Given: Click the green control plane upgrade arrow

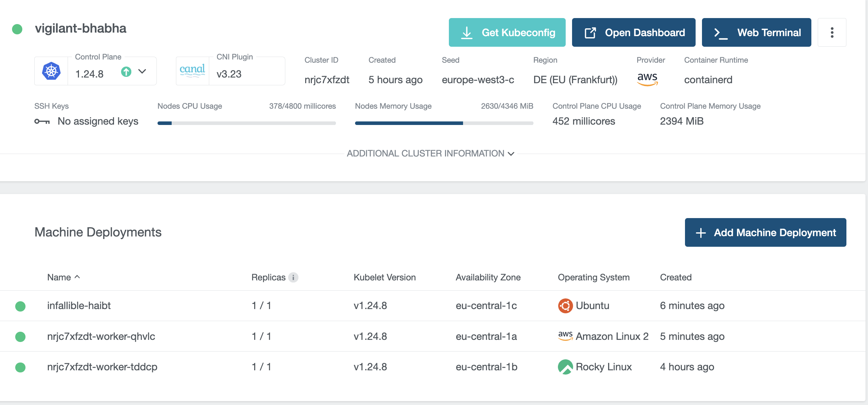Looking at the screenshot, I should (x=126, y=72).
